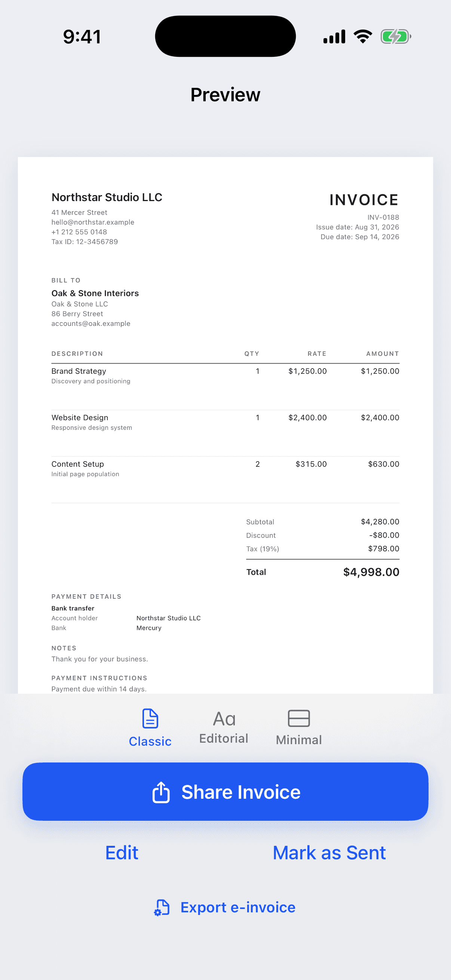Tap Tax ID: 12-3456789
The height and width of the screenshot is (980, 451).
[x=85, y=241]
